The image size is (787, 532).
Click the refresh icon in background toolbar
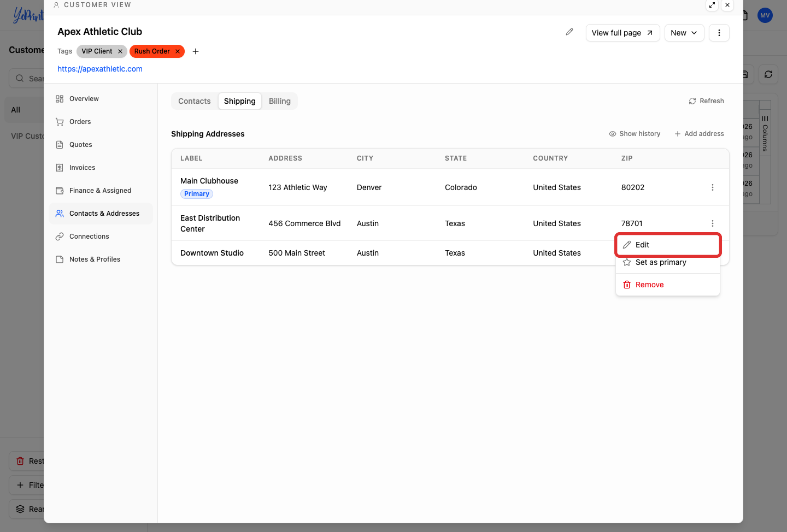point(768,74)
